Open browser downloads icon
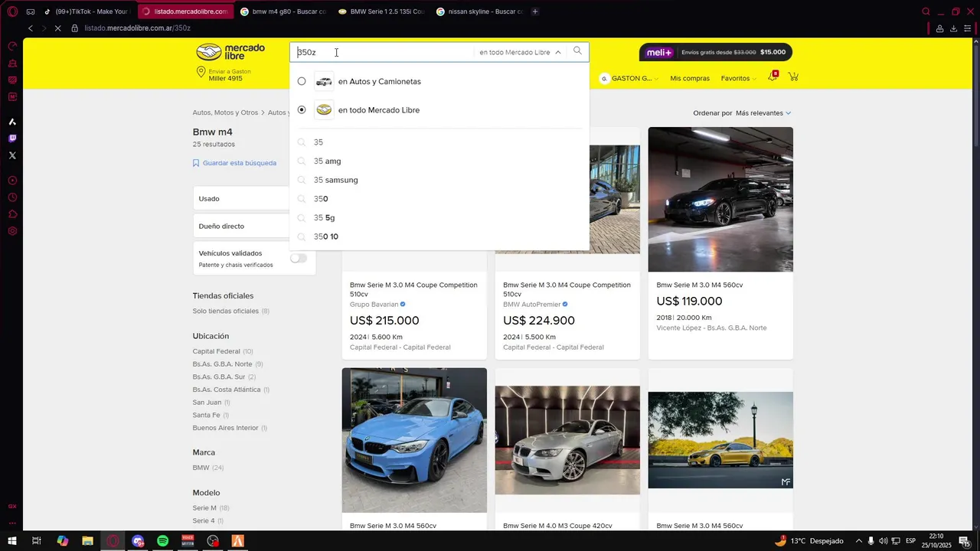Viewport: 980px width, 551px height. coord(953,28)
